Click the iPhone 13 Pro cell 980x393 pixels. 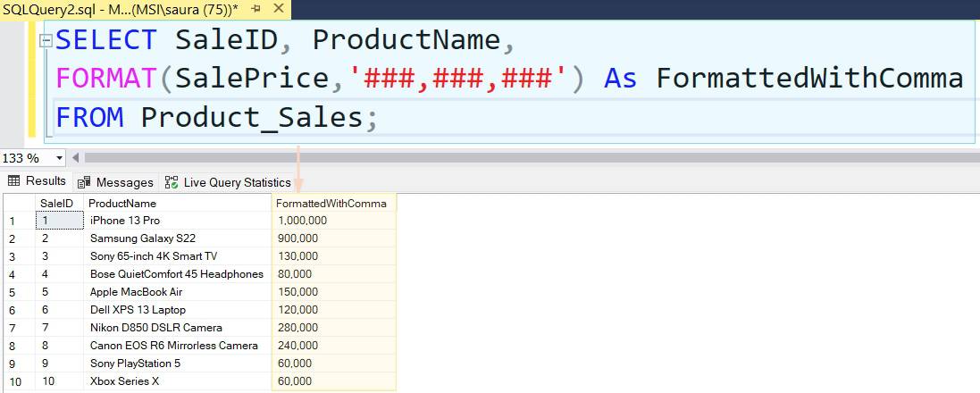(x=178, y=221)
